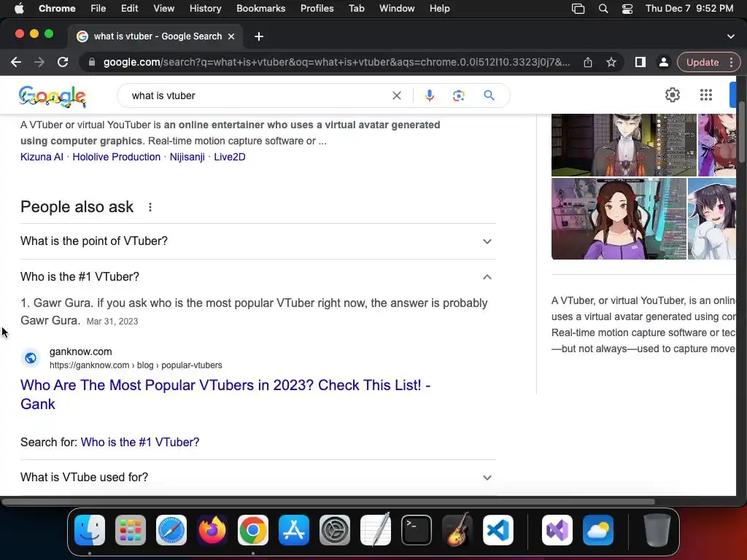Open System Settings from the Dock
Viewport: 747px width, 560px height.
tap(334, 530)
